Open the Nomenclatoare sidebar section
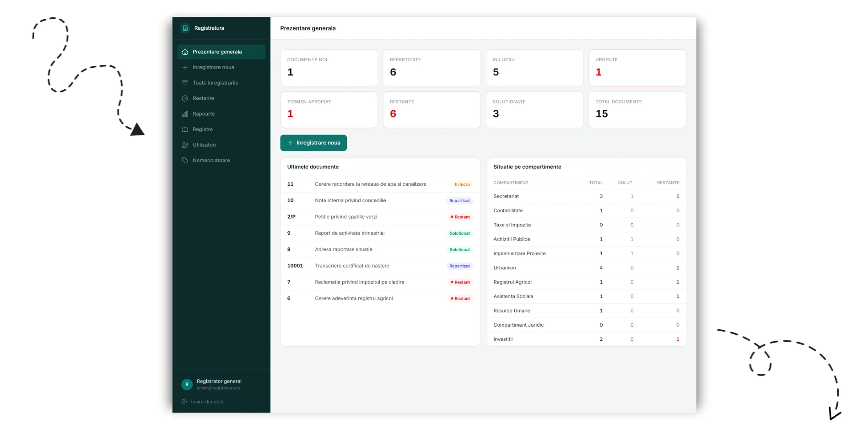Screen dimensions: 868x430 221,161
